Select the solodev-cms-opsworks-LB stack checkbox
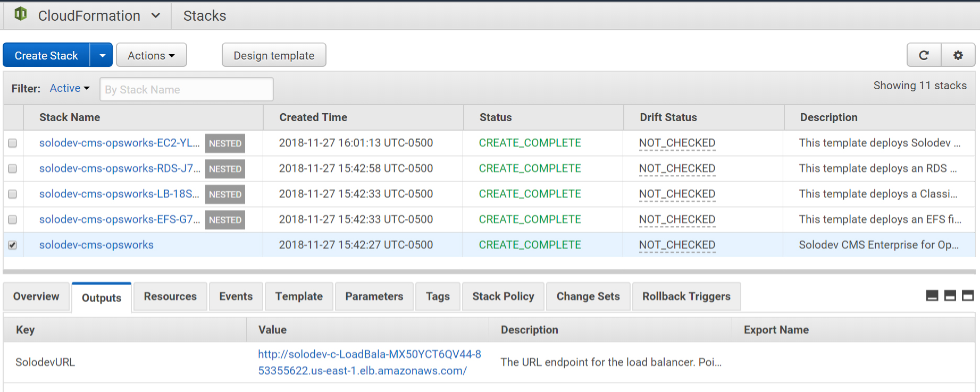Viewport: 980px width, 392px height. coord(12,194)
